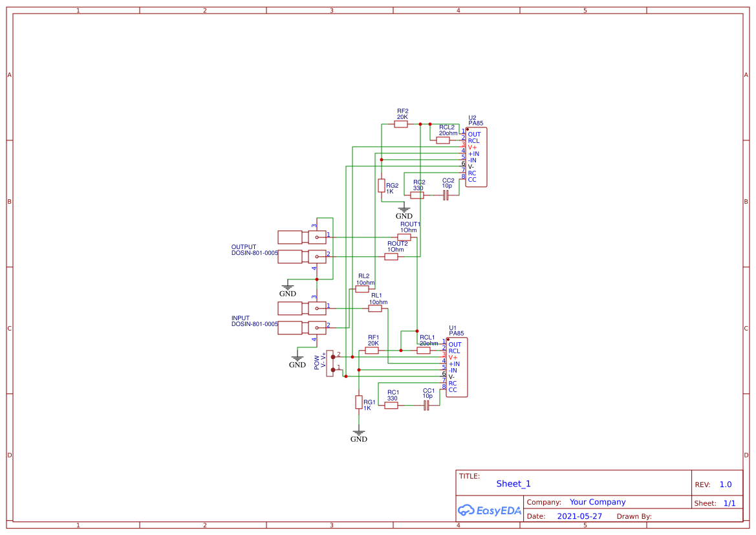The height and width of the screenshot is (535, 756).
Task: Select the POW power header connector
Action: click(330, 364)
